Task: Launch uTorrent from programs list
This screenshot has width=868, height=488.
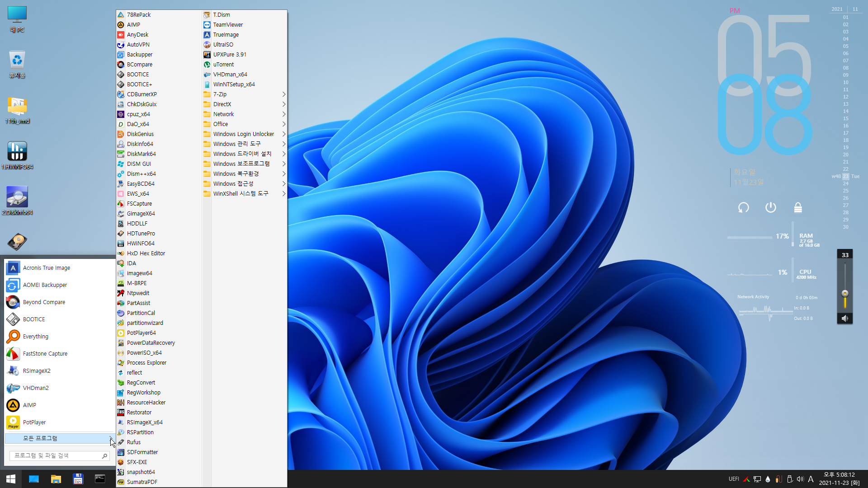Action: click(x=245, y=65)
